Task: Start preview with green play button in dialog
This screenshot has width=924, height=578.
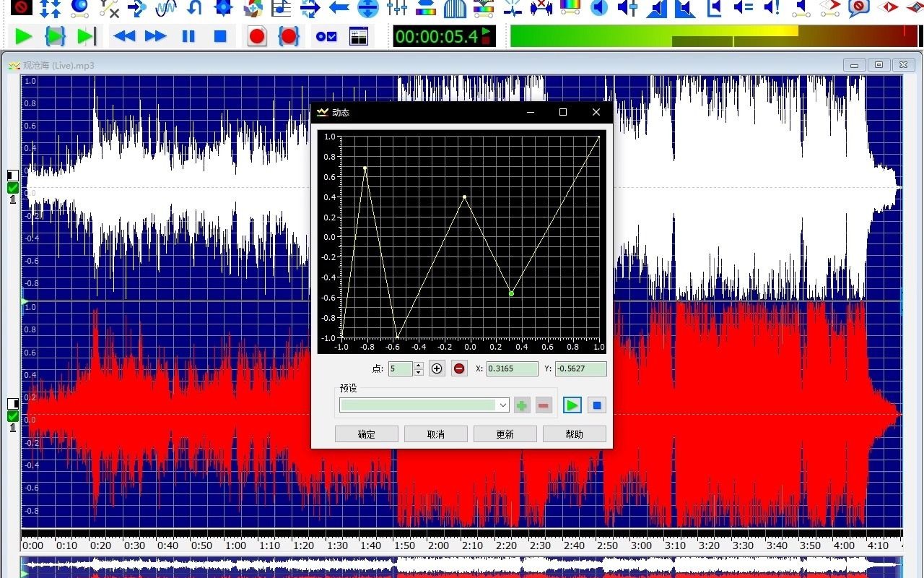Action: [x=571, y=405]
